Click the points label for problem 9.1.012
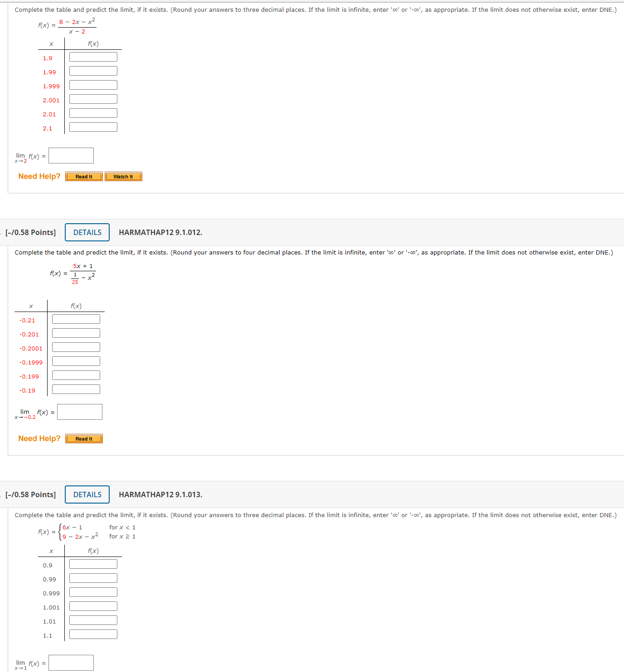Viewport: 624px width, 672px height. (31, 232)
